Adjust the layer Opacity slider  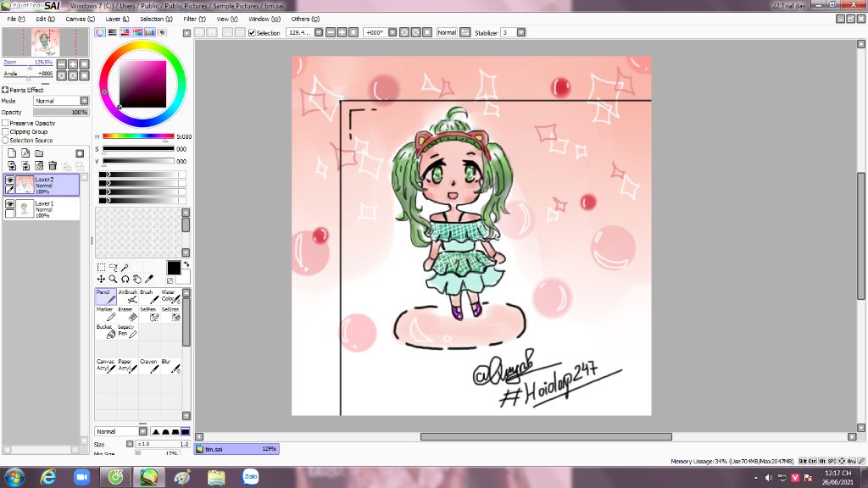61,112
